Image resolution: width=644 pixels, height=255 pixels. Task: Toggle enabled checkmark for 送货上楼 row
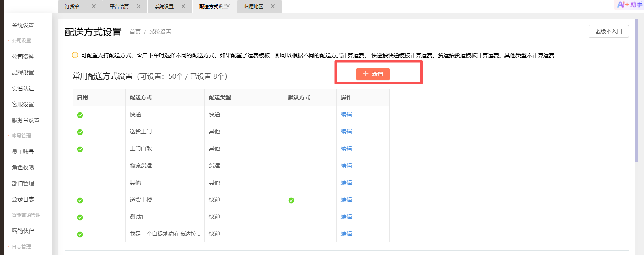pos(80,200)
